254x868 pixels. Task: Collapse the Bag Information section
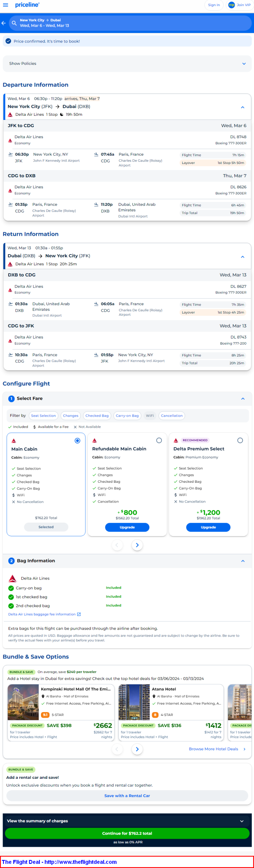(x=243, y=561)
